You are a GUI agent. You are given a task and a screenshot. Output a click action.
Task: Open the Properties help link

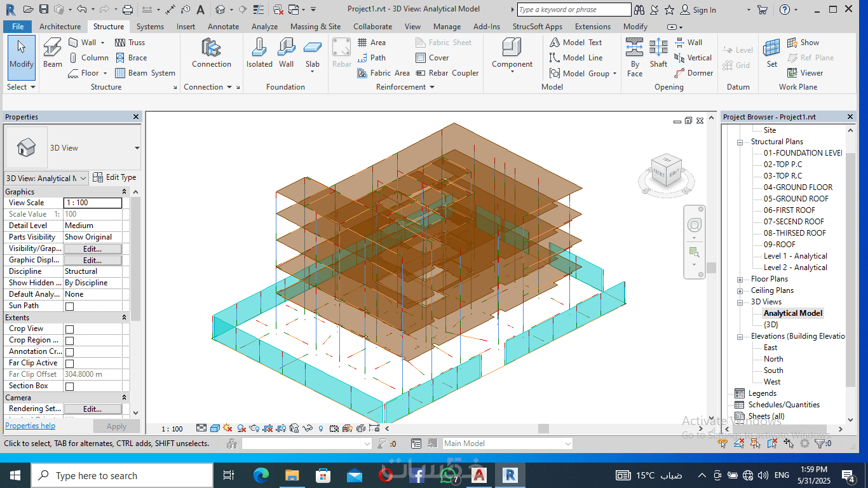click(30, 426)
